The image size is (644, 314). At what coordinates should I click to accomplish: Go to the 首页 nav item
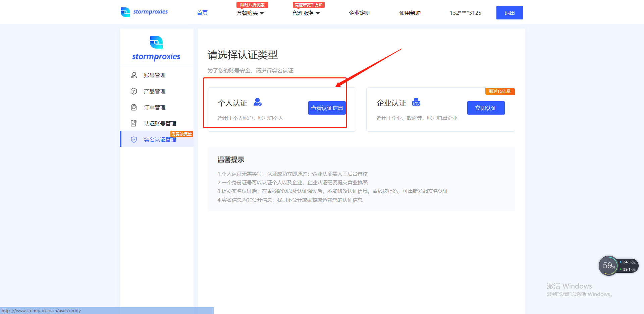(x=202, y=13)
